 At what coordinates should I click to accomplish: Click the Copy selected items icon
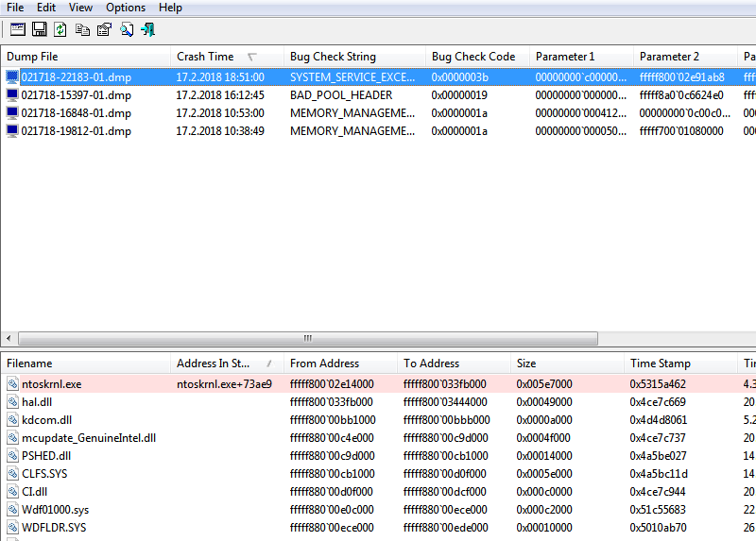82,29
